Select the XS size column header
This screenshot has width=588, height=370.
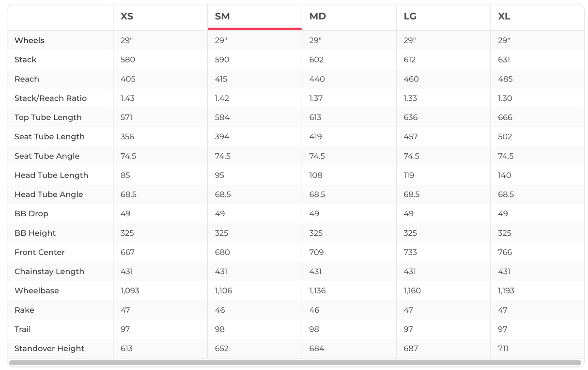click(127, 16)
